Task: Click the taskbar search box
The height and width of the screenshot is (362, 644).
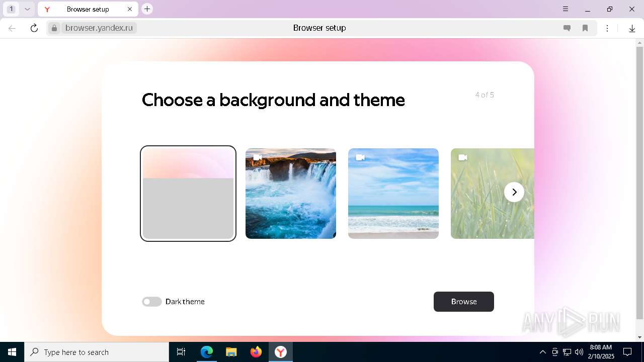Action: click(97, 352)
